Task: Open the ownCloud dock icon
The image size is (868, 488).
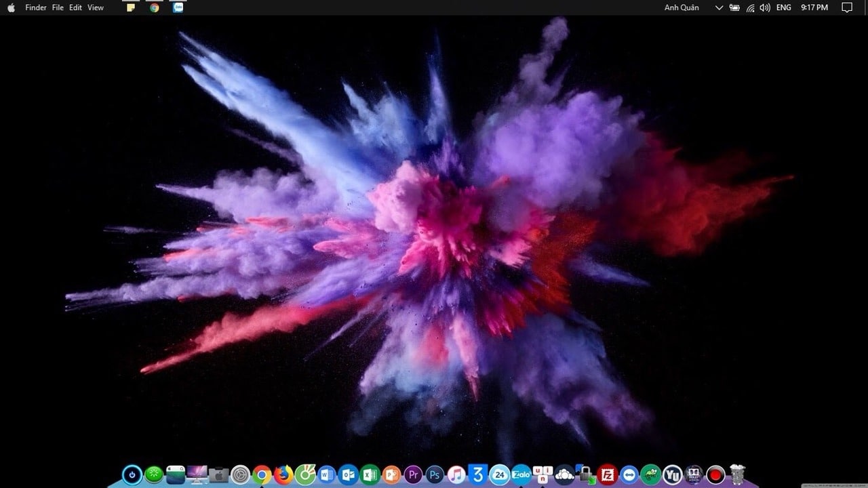Action: [x=564, y=475]
